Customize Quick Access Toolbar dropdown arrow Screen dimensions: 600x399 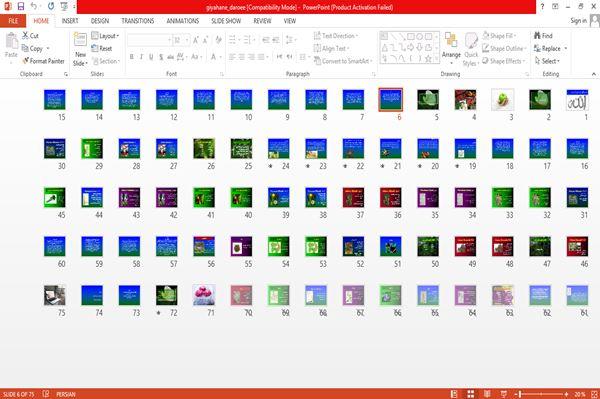tap(74, 7)
